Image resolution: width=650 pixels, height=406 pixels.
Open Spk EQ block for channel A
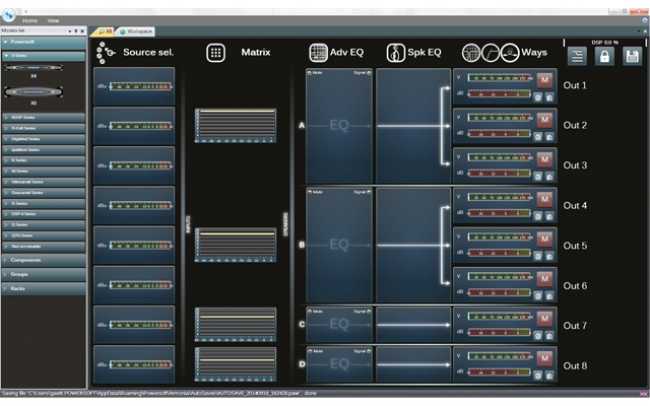point(413,126)
